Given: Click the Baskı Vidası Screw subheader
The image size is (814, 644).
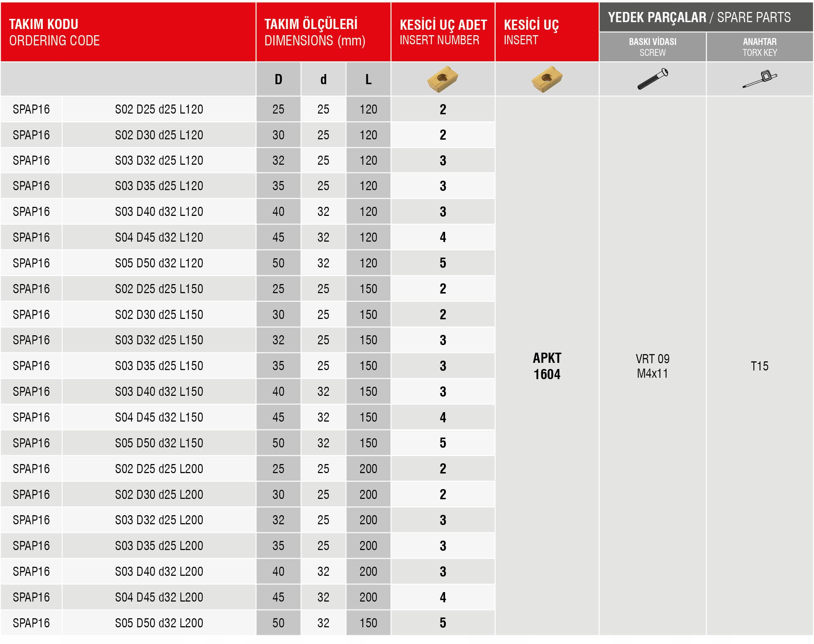Looking at the screenshot, I should pyautogui.click(x=652, y=47).
